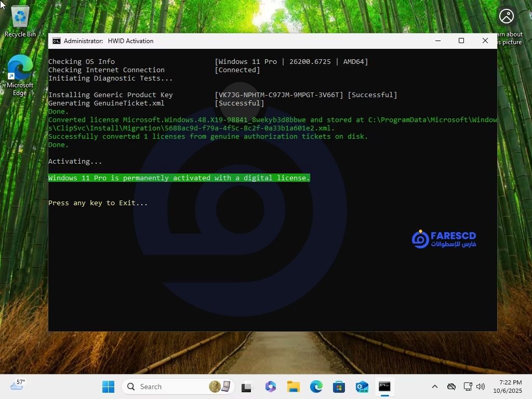Toggle mute via the volume tray icon
532x399 pixels.
[481, 387]
